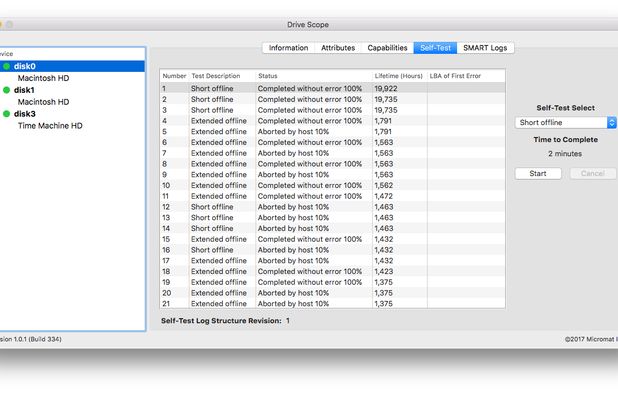Viewport: 618px width, 394px height.
Task: Select disk0 in the device list
Action: tap(73, 66)
